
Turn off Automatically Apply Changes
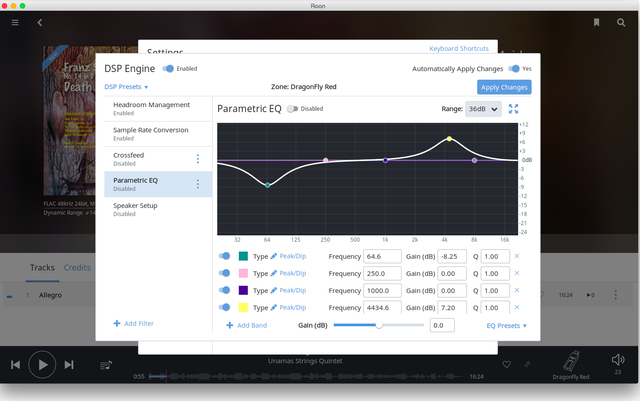coord(513,69)
